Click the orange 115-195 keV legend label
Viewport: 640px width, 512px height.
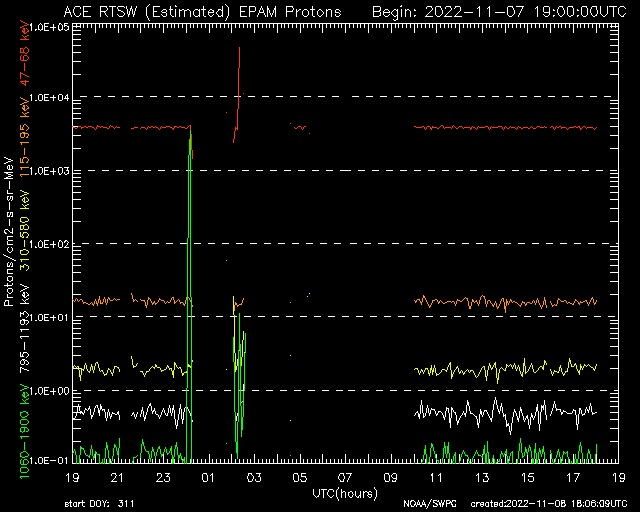tap(24, 136)
